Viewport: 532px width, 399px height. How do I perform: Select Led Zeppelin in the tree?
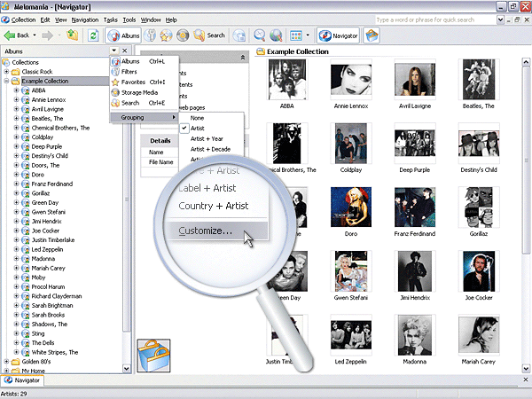tap(47, 249)
